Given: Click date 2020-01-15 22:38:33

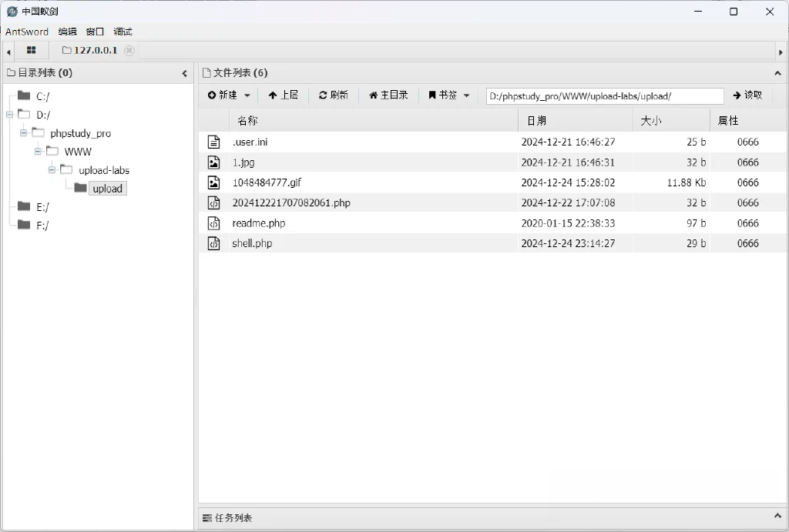Looking at the screenshot, I should tap(568, 223).
